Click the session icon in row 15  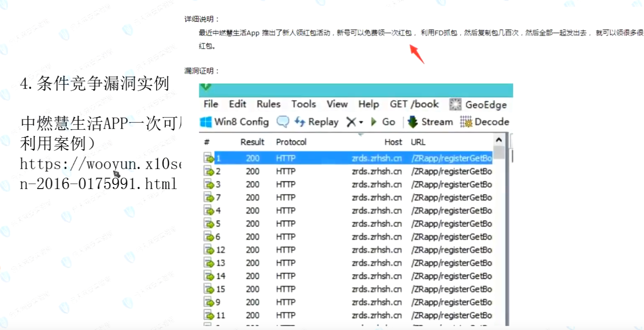[x=209, y=289]
